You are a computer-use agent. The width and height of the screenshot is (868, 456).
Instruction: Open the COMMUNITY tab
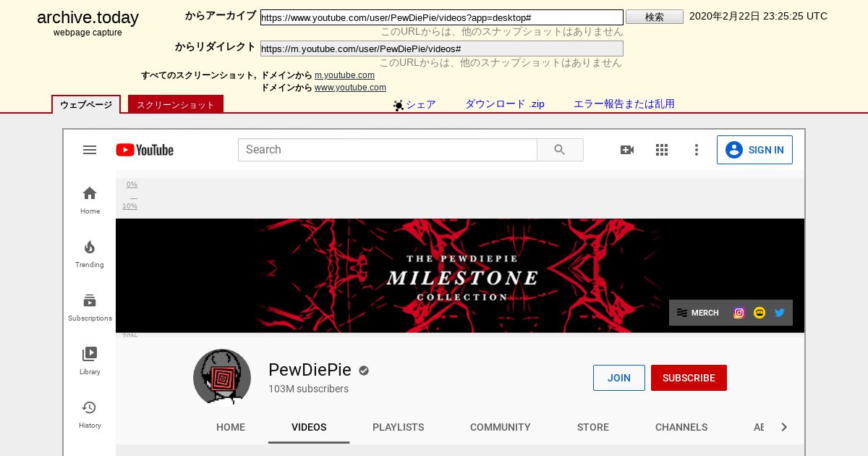pyautogui.click(x=501, y=427)
